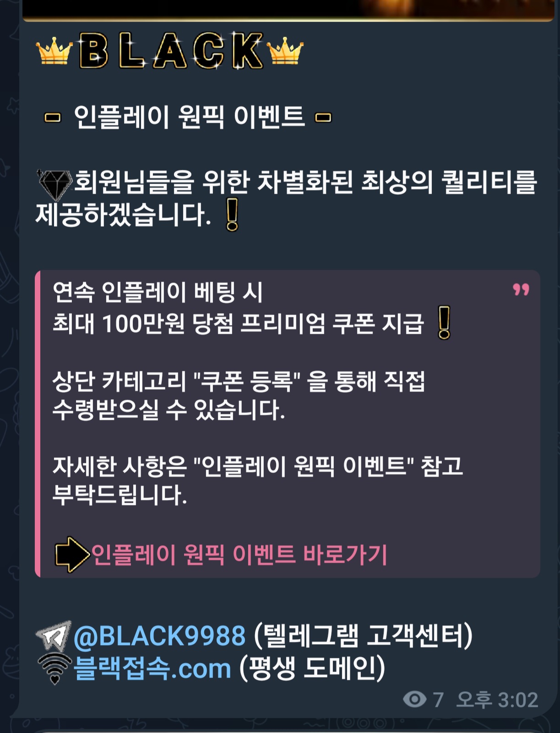Click the quotation mark icon in quote block
The width and height of the screenshot is (560, 733).
pyautogui.click(x=521, y=290)
